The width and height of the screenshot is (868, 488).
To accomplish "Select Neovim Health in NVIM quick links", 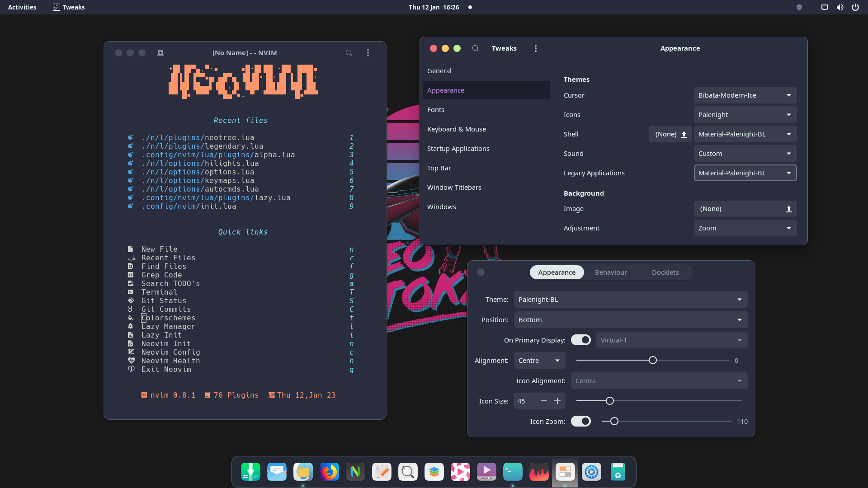I will [x=241, y=361].
